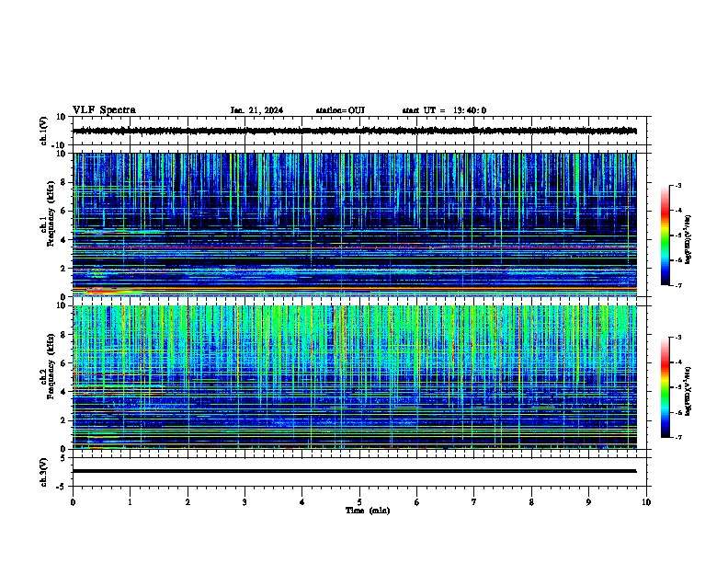Click the "-7" label below ch.2 color bar
The image size is (728, 563).
click(678, 437)
